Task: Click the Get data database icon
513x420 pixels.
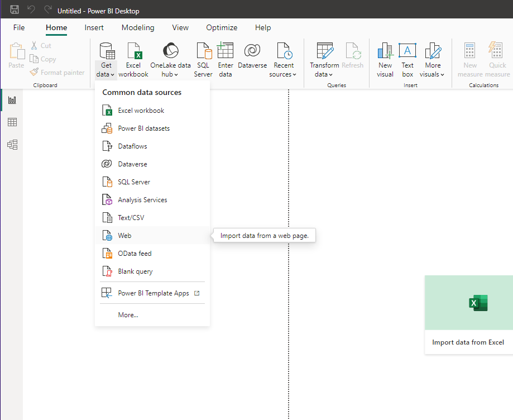Action: [x=107, y=50]
